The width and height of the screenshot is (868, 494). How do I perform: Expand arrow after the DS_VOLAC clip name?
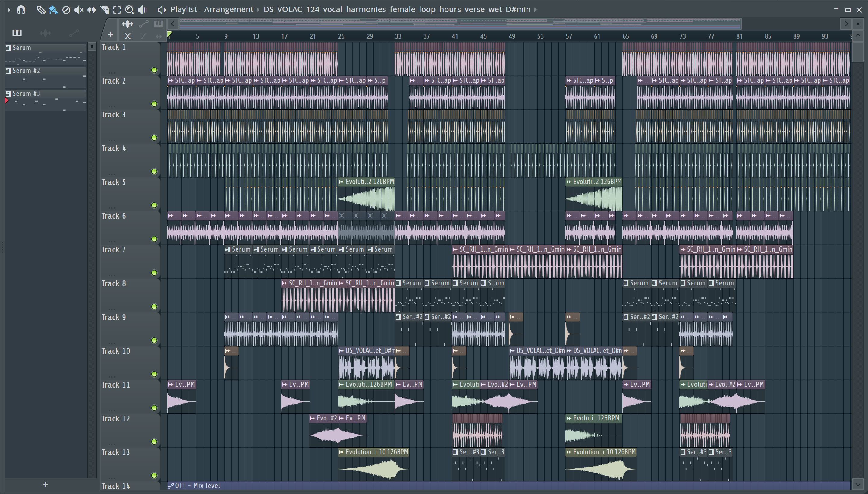(536, 10)
